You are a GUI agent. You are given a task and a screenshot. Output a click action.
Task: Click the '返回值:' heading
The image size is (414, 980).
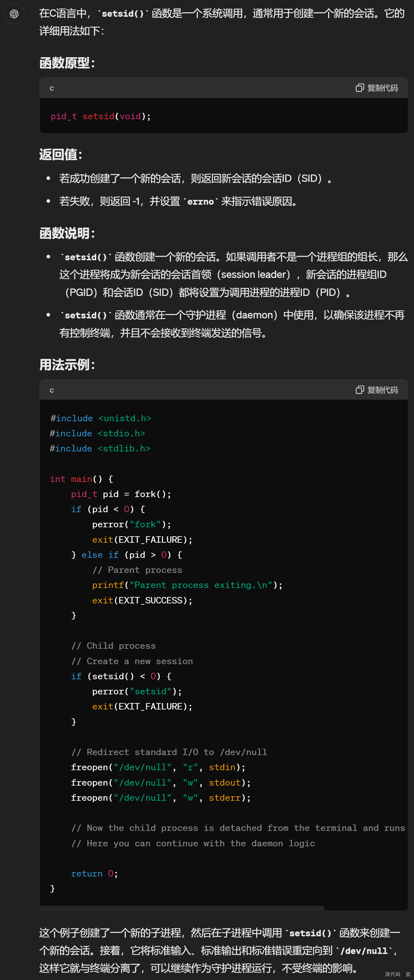[61, 155]
